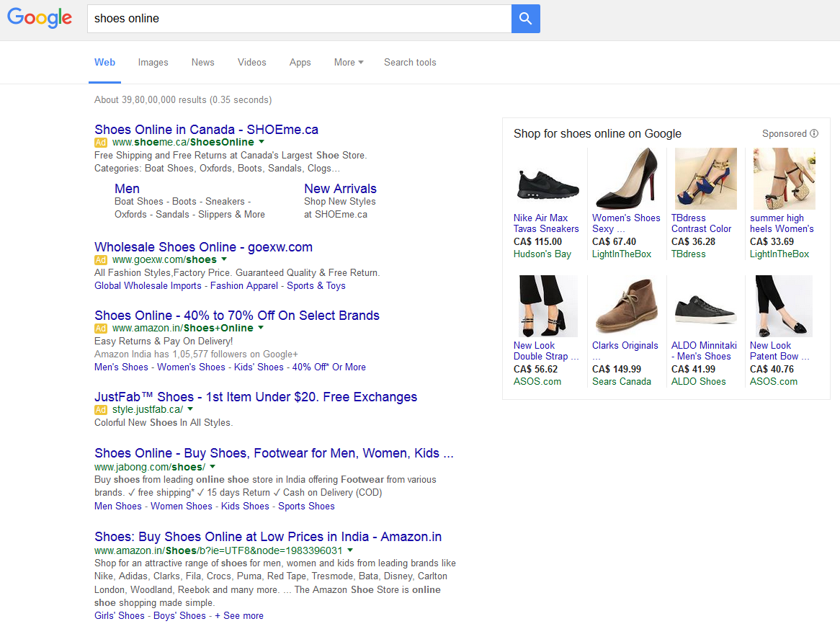Click the Google logo
This screenshot has height=629, width=840.
click(x=40, y=18)
